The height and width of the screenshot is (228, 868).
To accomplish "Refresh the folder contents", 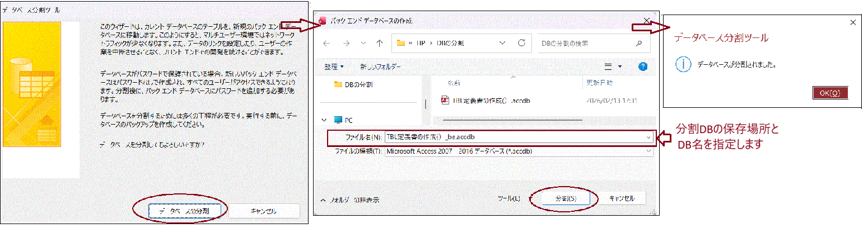I will coord(521,42).
